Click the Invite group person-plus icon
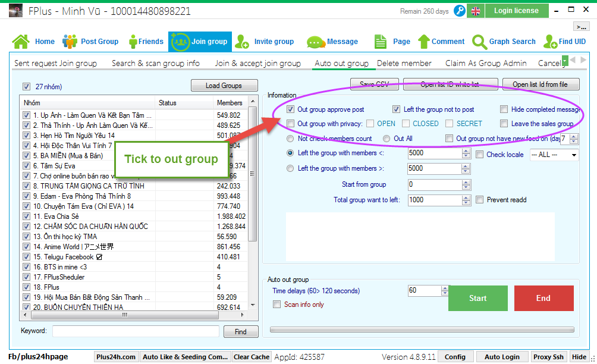The width and height of the screenshot is (597, 364). tap(242, 42)
